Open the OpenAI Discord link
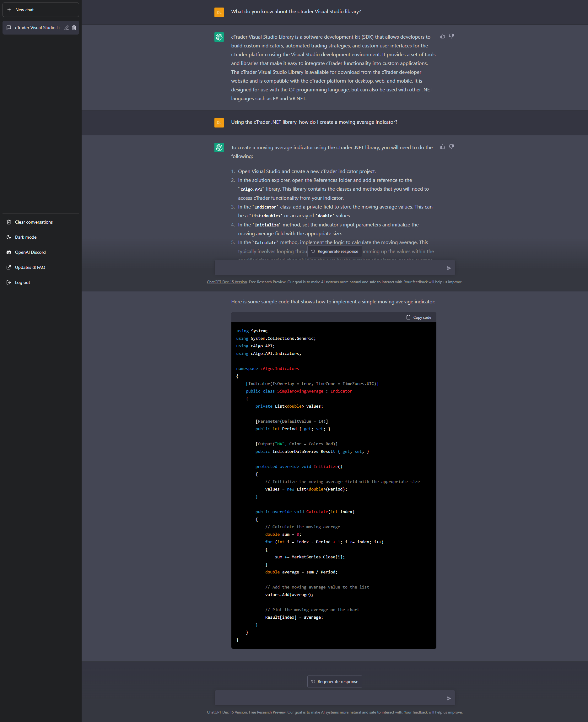This screenshot has height=722, width=588. coord(40,252)
